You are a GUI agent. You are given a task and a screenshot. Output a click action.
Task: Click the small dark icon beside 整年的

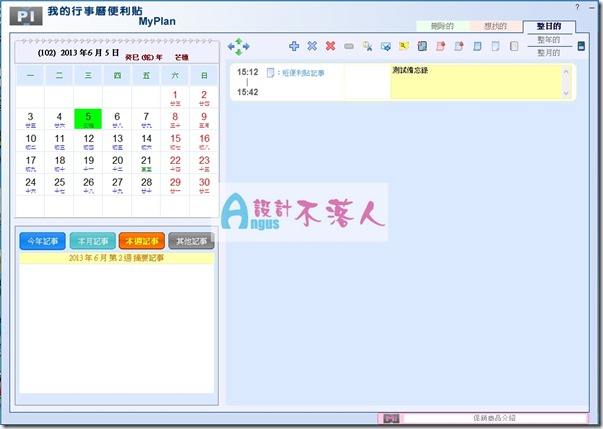point(582,46)
